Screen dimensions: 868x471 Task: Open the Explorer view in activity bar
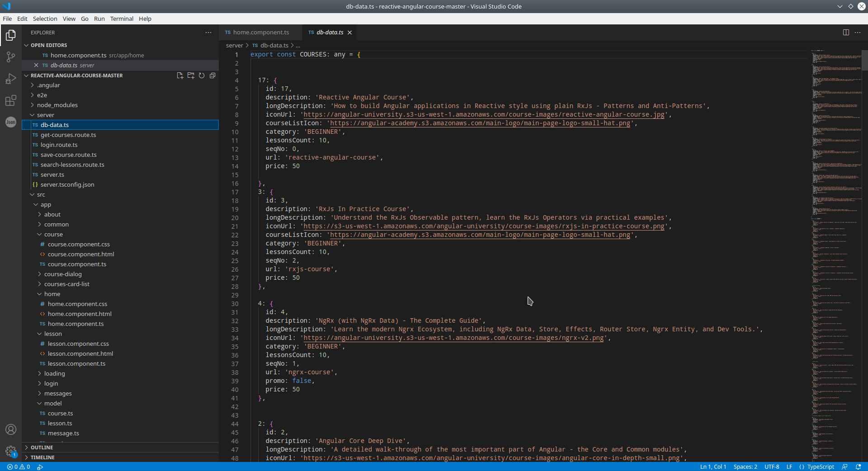(x=11, y=35)
